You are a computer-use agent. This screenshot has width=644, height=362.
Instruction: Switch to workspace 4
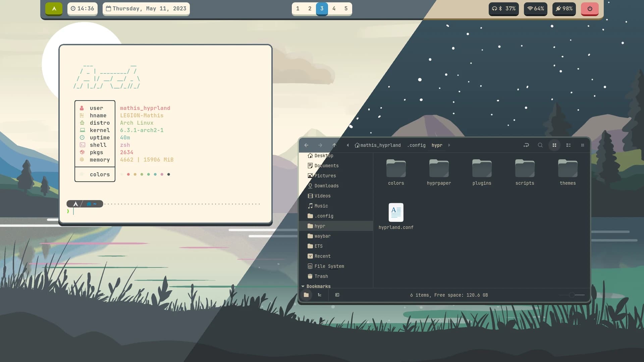[334, 9]
